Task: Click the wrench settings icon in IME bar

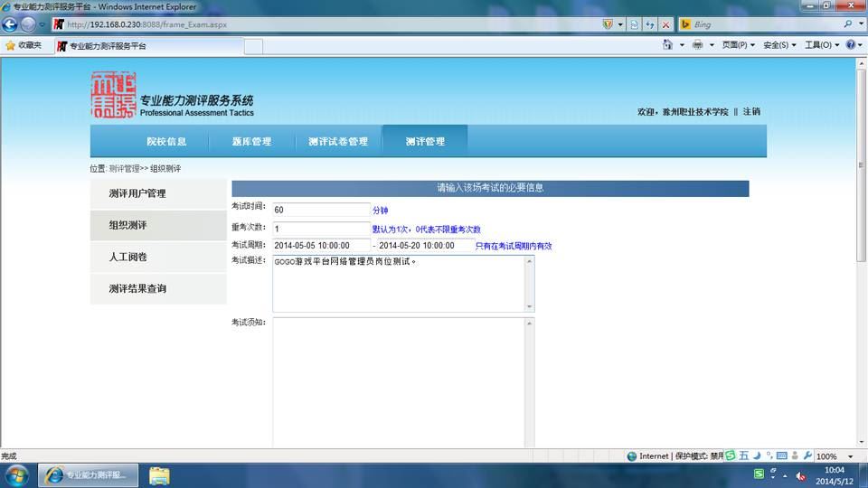Action: (807, 455)
